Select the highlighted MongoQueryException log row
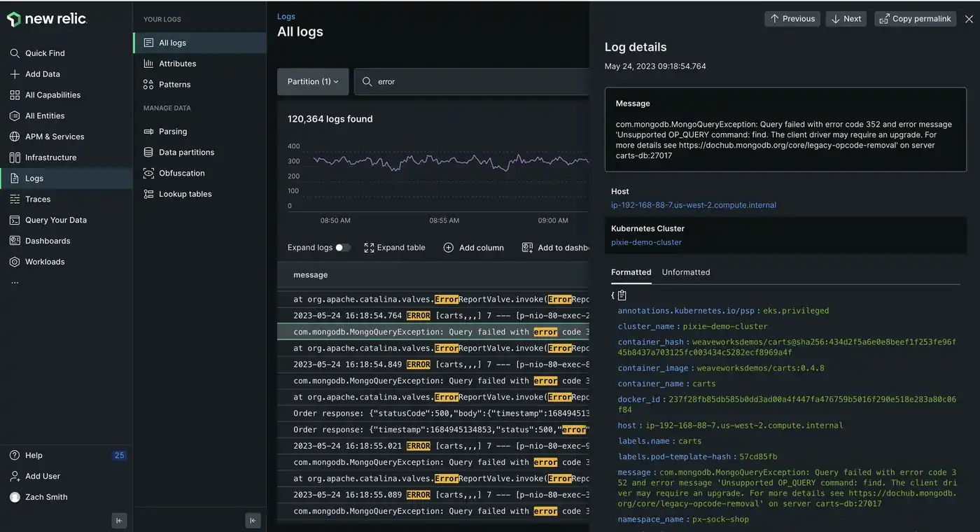 (433, 332)
